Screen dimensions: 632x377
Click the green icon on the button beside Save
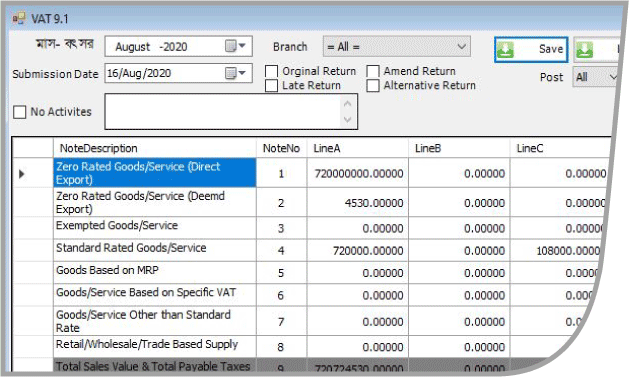[585, 50]
